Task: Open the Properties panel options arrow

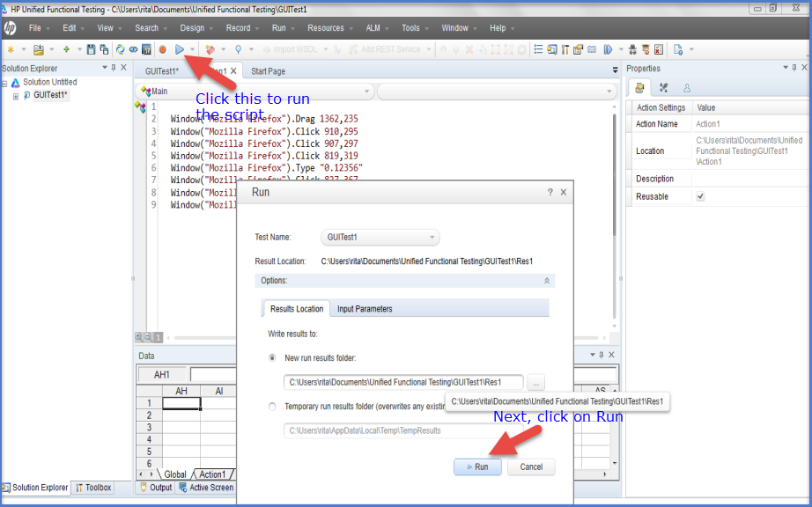Action: 786,68
